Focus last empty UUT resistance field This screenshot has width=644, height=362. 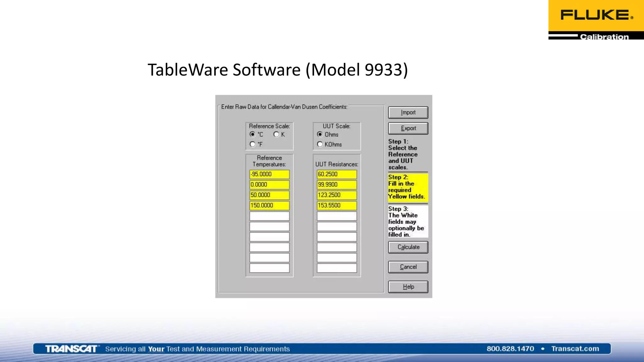tap(337, 268)
